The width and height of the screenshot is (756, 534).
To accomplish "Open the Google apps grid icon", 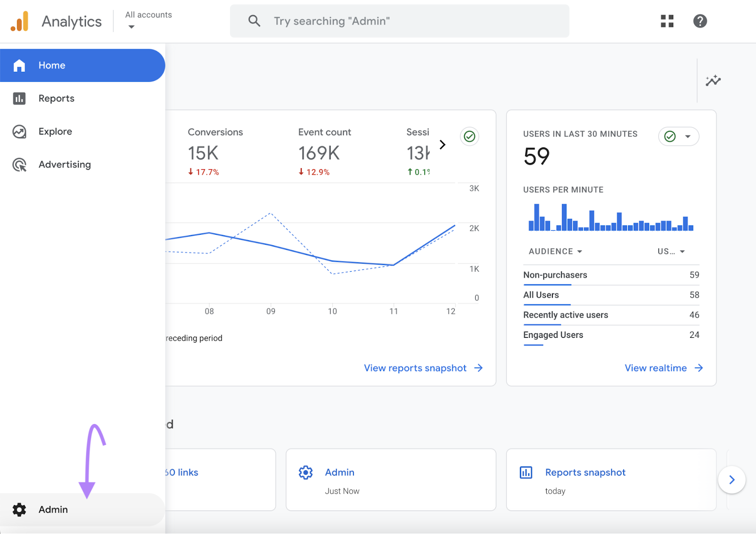I will pos(667,21).
